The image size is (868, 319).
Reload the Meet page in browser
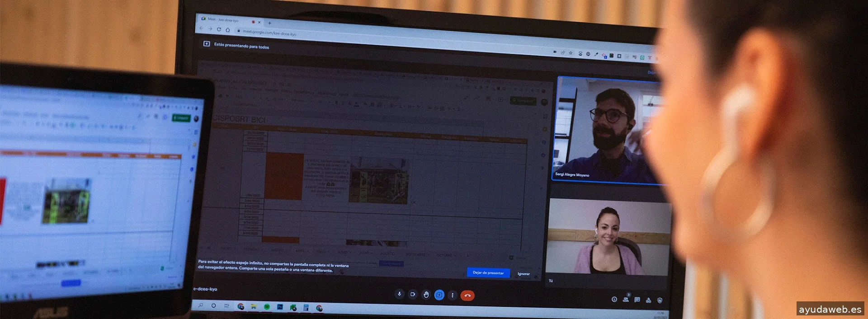tap(219, 29)
